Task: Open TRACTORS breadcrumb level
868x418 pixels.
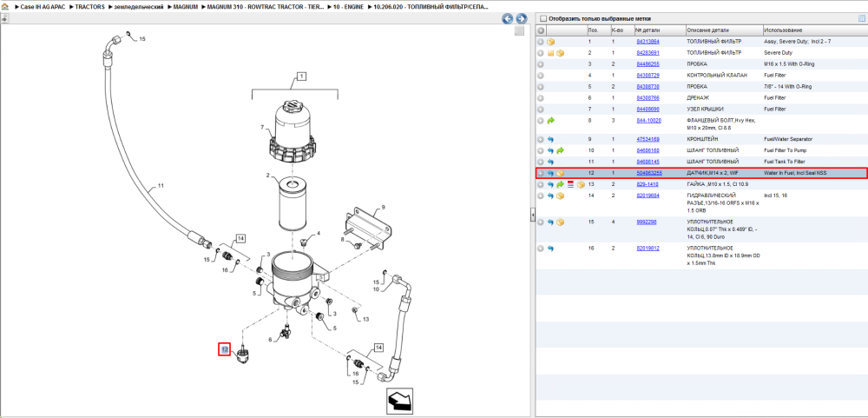Action: click(89, 7)
